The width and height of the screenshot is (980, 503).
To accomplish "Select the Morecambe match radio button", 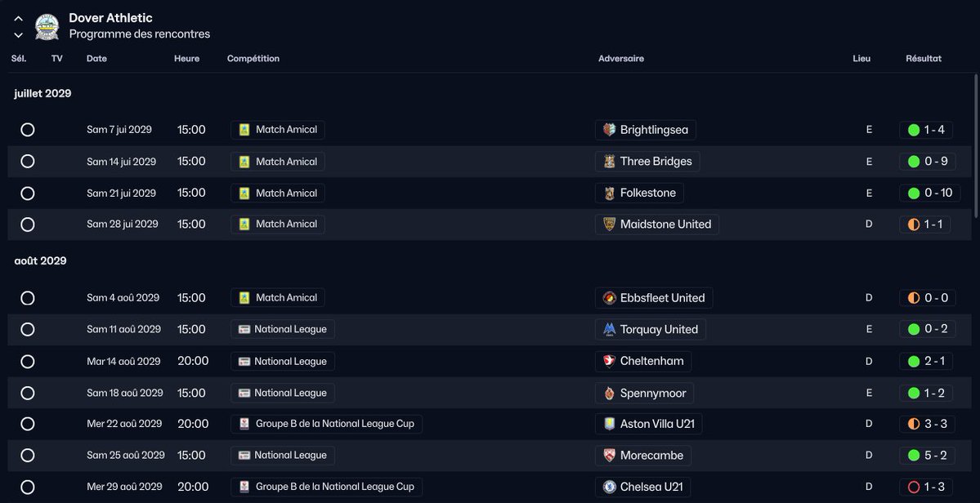I will [28, 455].
